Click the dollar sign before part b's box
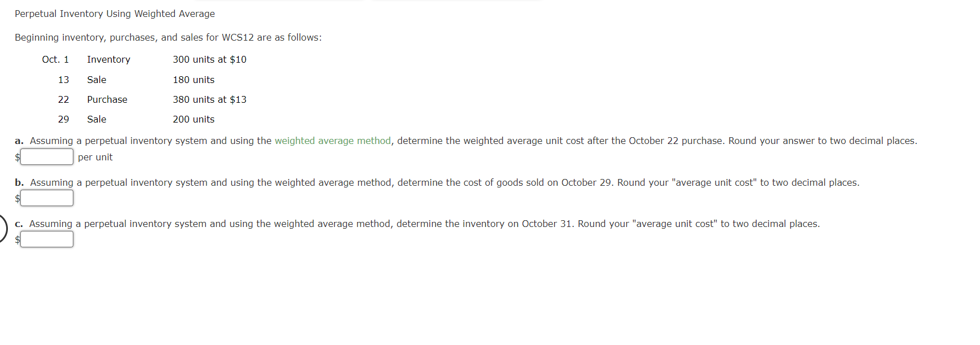 coord(17,198)
